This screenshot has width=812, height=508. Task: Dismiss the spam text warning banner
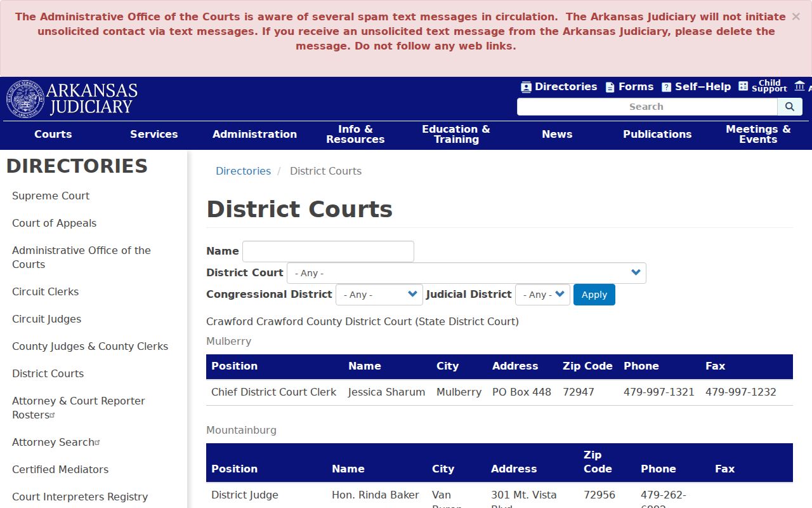(x=796, y=17)
